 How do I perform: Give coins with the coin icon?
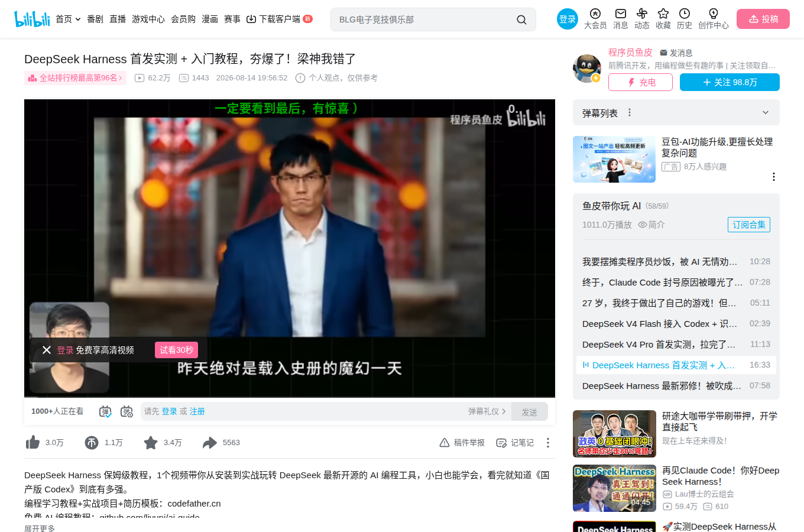coord(92,442)
